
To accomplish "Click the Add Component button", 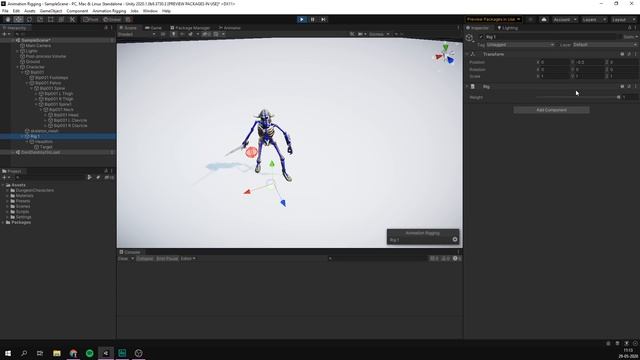I will [551, 110].
